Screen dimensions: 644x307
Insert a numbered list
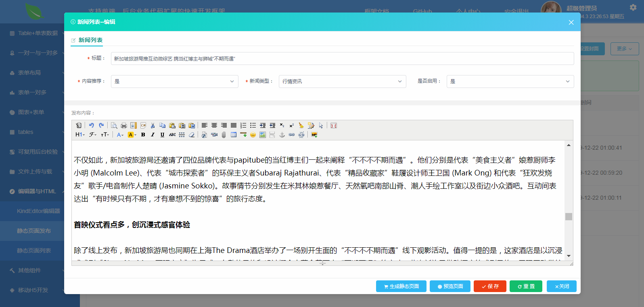[x=243, y=125]
